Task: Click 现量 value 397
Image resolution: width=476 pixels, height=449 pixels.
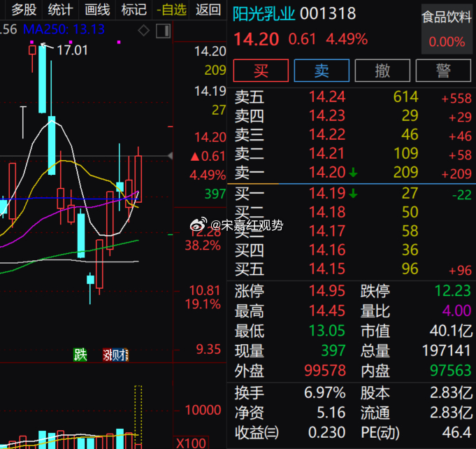Action: tap(333, 350)
